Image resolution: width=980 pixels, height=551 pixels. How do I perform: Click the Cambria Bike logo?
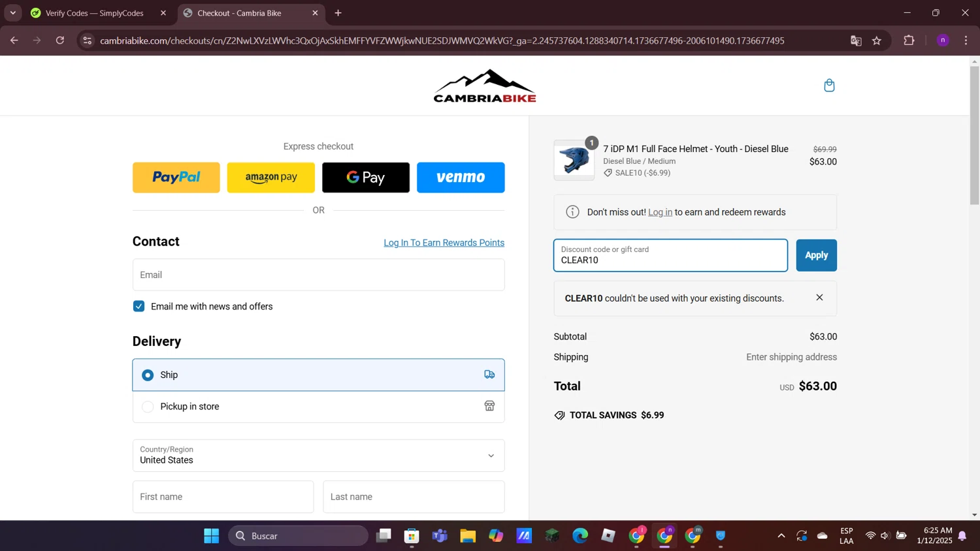[x=485, y=86]
